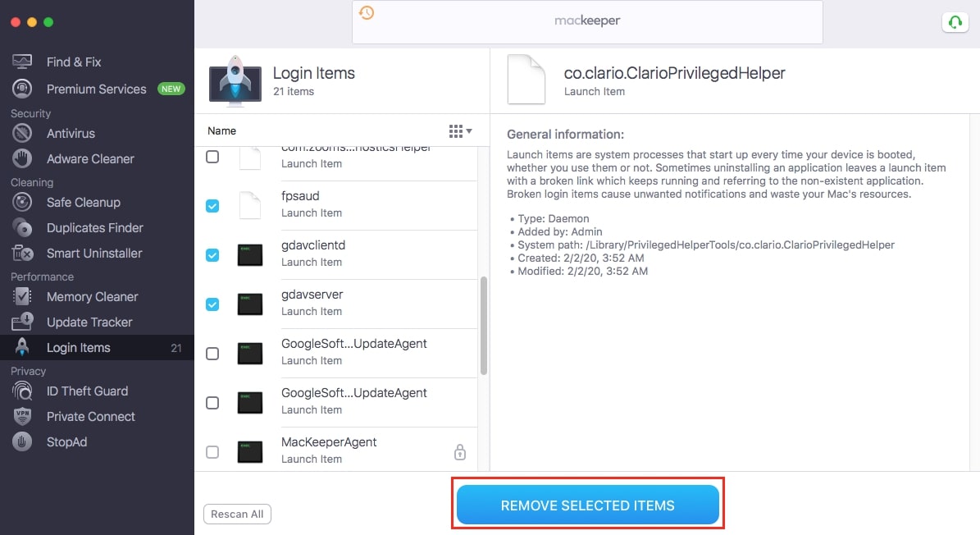Screen dimensions: 980x535
Task: Open Find & Fix section
Action: 74,62
